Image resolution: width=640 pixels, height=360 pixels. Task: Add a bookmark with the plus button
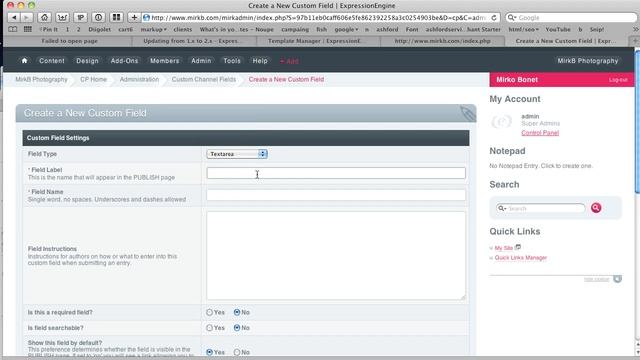pyautogui.click(x=134, y=18)
